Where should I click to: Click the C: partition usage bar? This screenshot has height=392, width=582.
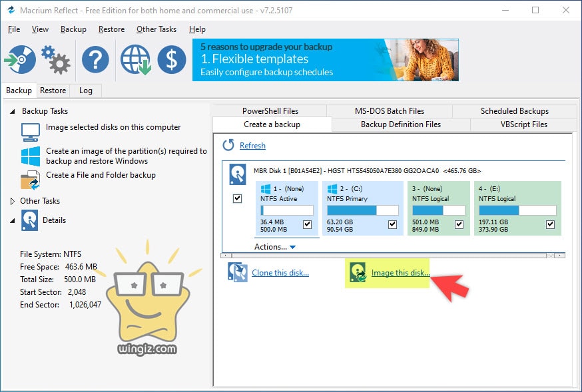pos(363,210)
